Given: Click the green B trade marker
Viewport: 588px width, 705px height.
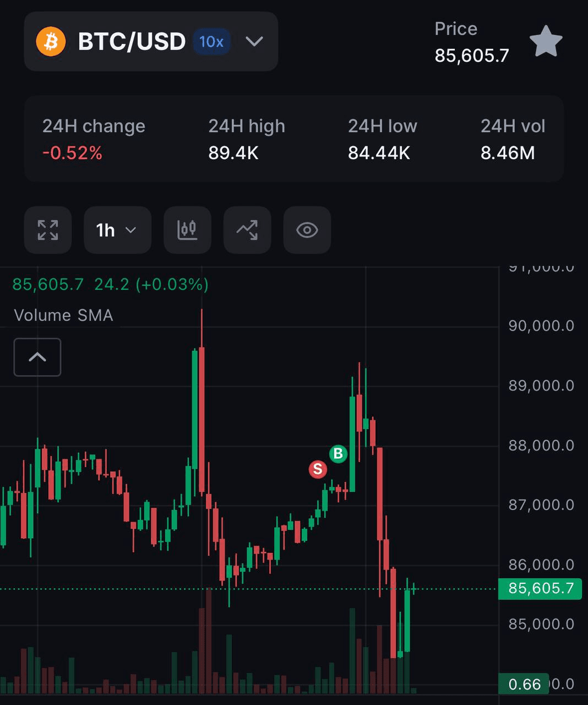Looking at the screenshot, I should pos(339,454).
